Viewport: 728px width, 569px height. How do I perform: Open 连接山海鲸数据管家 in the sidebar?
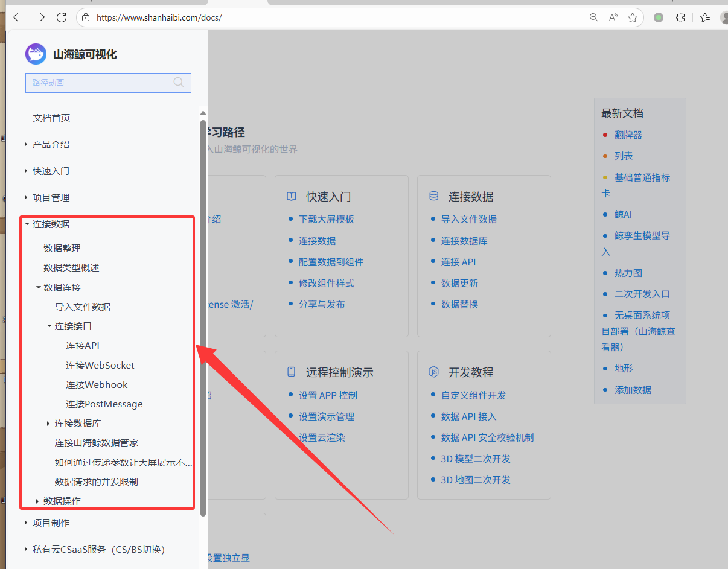click(x=97, y=442)
